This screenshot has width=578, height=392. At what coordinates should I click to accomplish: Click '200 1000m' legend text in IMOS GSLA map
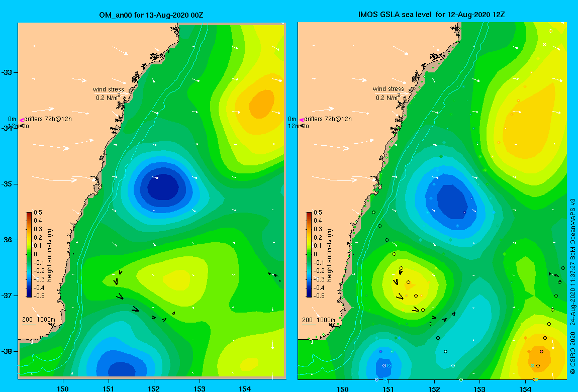pyautogui.click(x=319, y=320)
